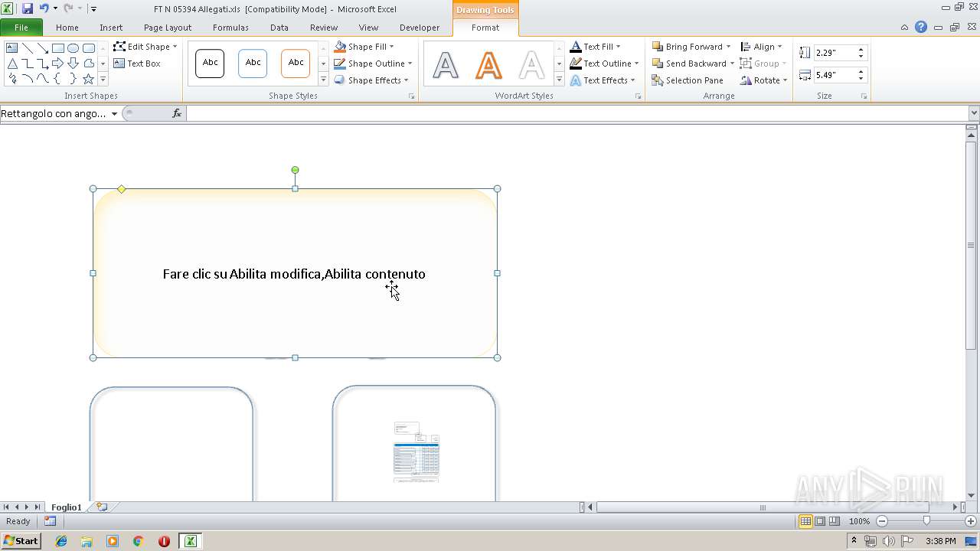Click the embedded invoice thumbnail image
Image resolution: width=980 pixels, height=551 pixels.
tap(416, 452)
